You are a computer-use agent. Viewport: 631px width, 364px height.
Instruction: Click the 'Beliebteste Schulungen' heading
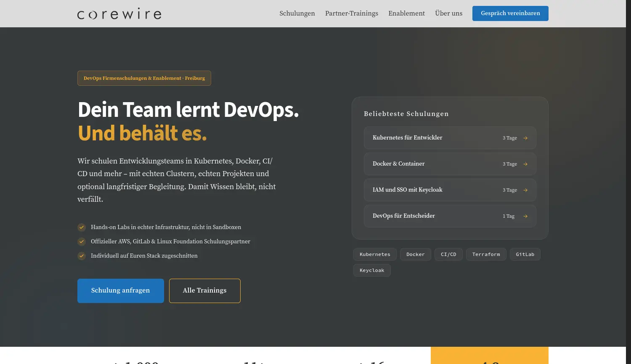tap(406, 114)
